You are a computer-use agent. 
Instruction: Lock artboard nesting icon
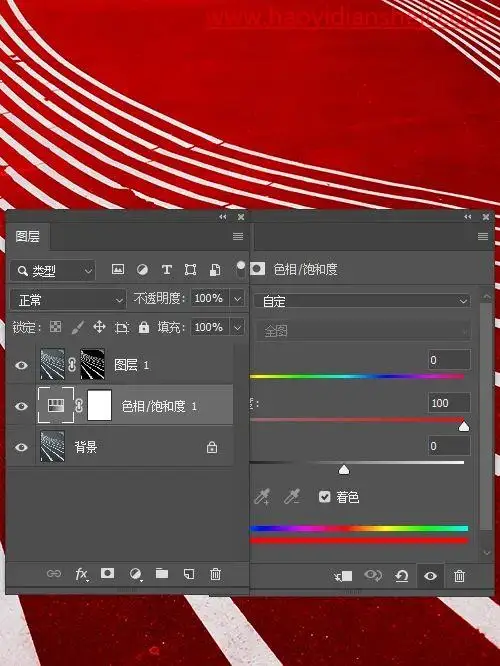tap(122, 327)
